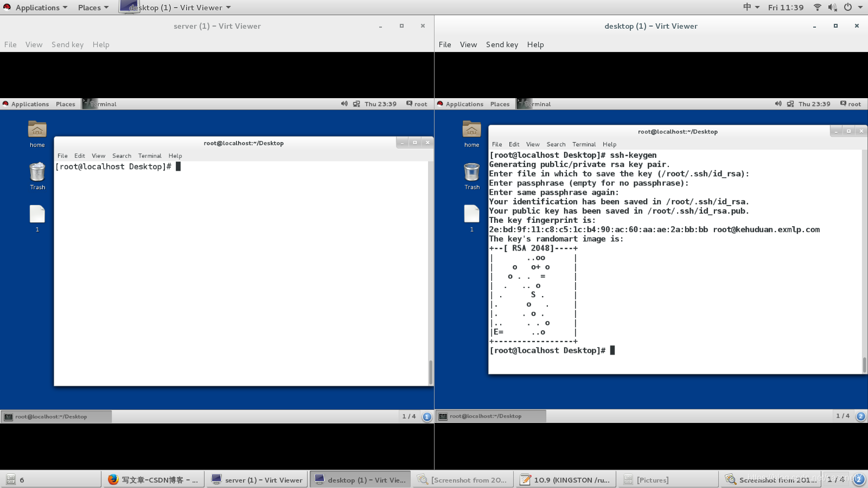Open View menu in desktop Virt Viewer
Image resolution: width=868 pixels, height=488 pixels.
(468, 44)
